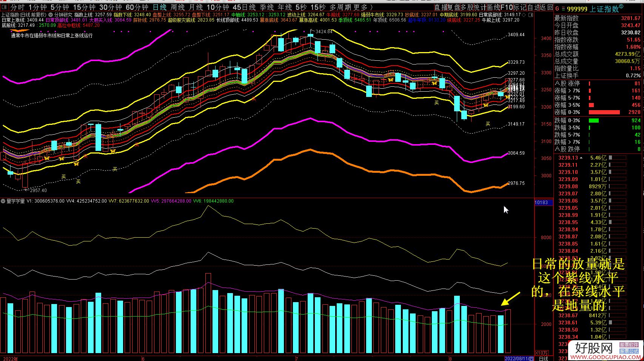The image size is (644, 361).
Task: Select the 日线 daily period
Action: click(x=159, y=7)
